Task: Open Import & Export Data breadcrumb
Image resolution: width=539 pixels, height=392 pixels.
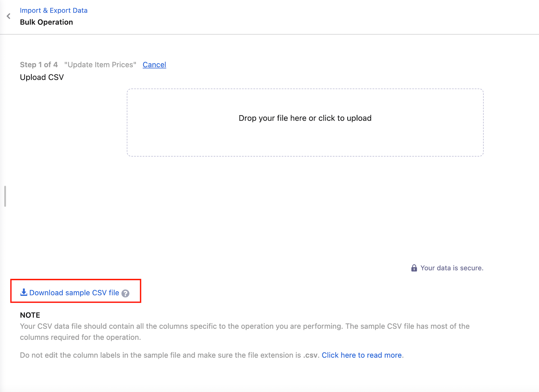Action: pyautogui.click(x=54, y=10)
